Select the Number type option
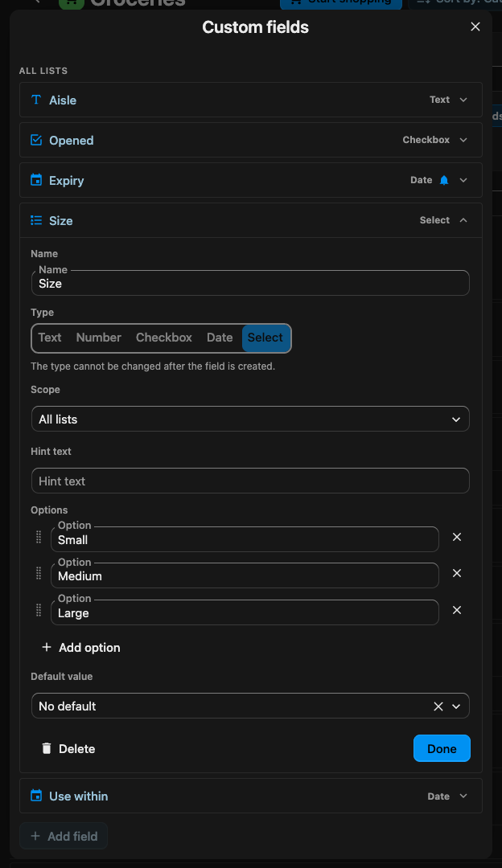Image resolution: width=502 pixels, height=868 pixels. (x=99, y=338)
